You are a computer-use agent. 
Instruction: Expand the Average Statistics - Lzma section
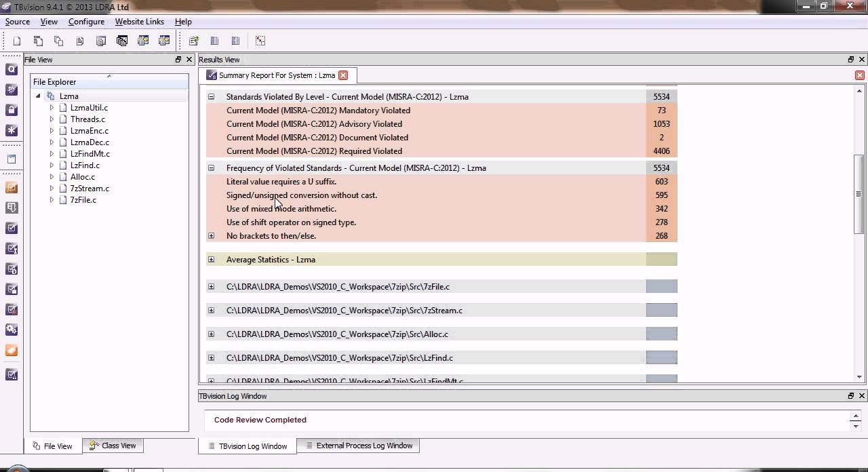pos(211,260)
